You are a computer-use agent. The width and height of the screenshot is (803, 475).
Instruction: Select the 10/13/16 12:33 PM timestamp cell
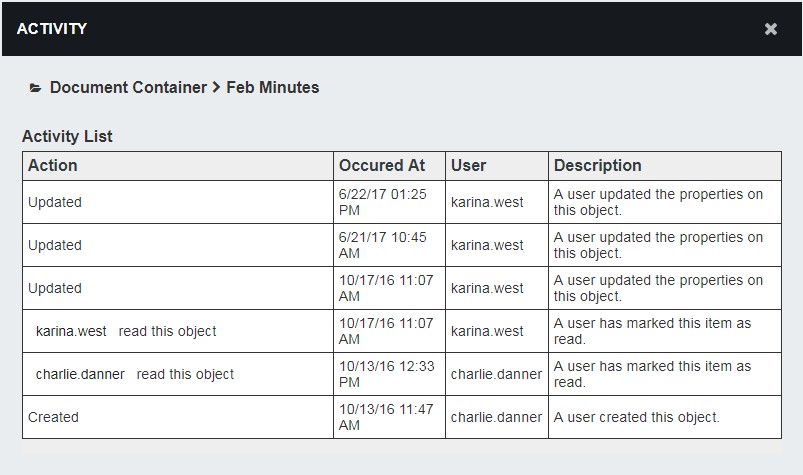pyautogui.click(x=387, y=374)
